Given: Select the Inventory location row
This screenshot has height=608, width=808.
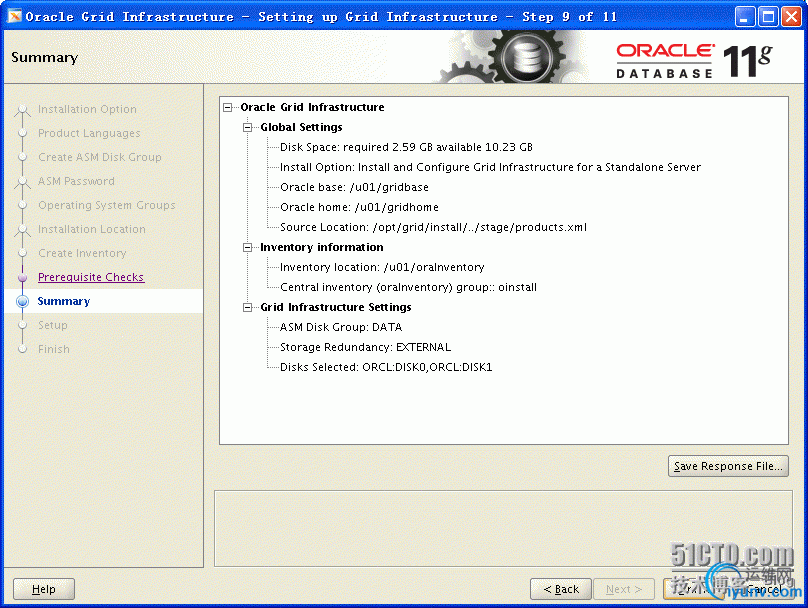Looking at the screenshot, I should pos(382,267).
